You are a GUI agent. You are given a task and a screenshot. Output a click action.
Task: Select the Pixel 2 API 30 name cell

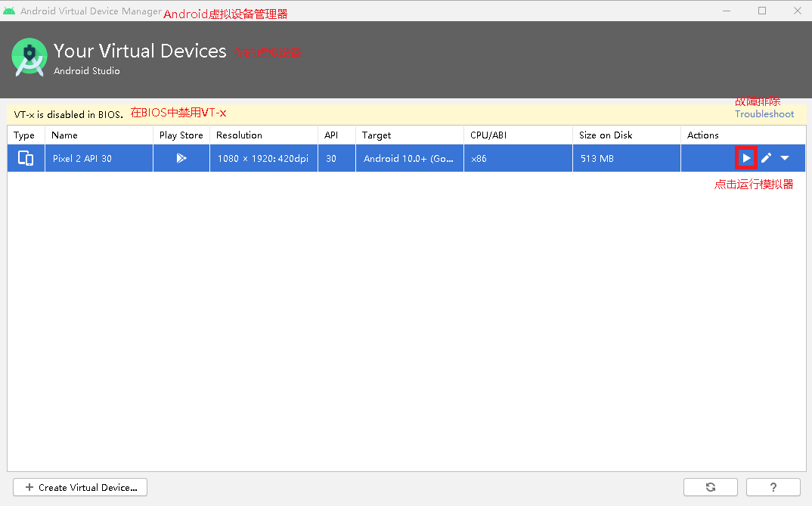click(x=99, y=159)
